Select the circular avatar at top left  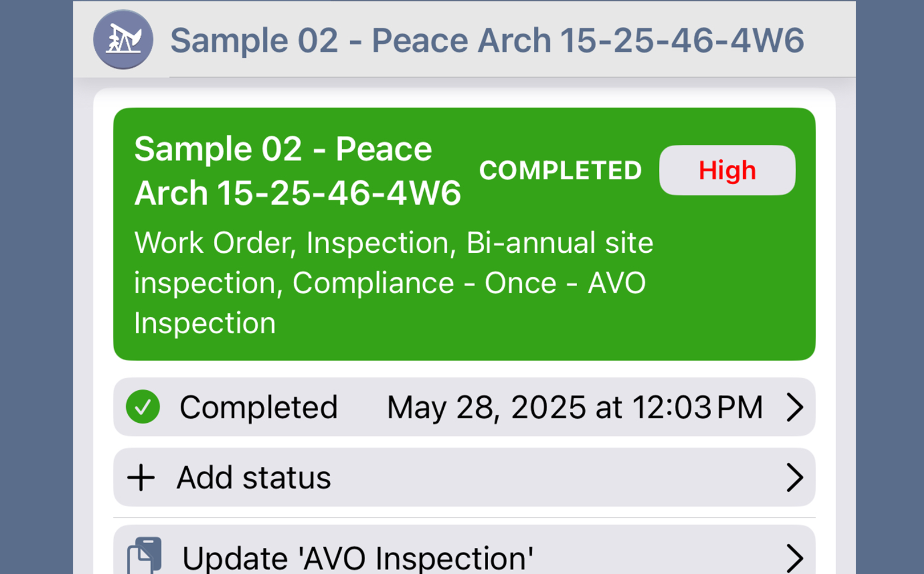(x=123, y=39)
